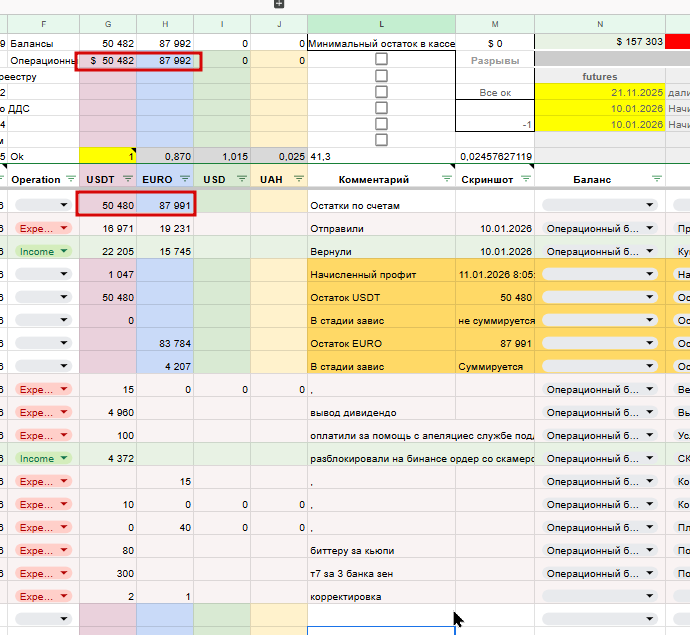Open empty Баланс dropdown in корректировка row
The width and height of the screenshot is (690, 635).
(600, 596)
